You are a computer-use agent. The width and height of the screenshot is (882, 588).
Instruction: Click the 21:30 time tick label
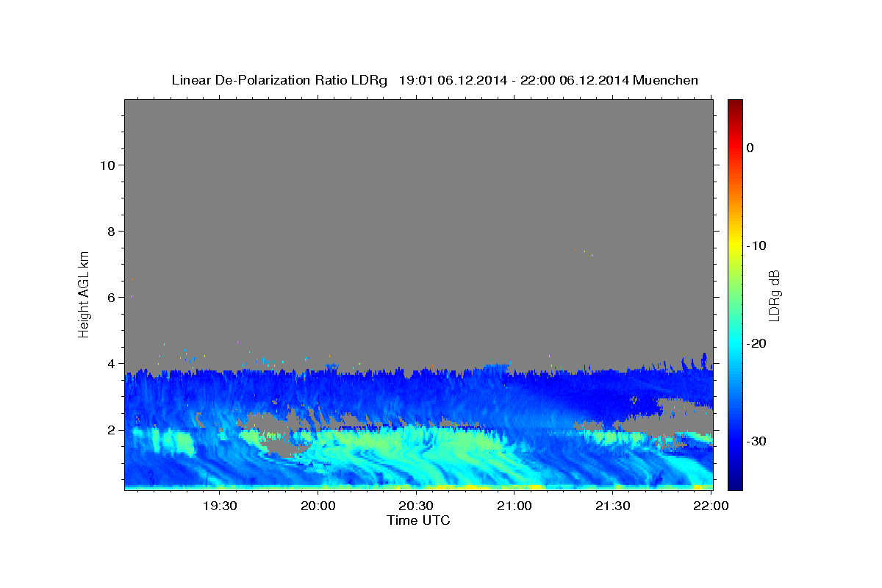tap(612, 505)
